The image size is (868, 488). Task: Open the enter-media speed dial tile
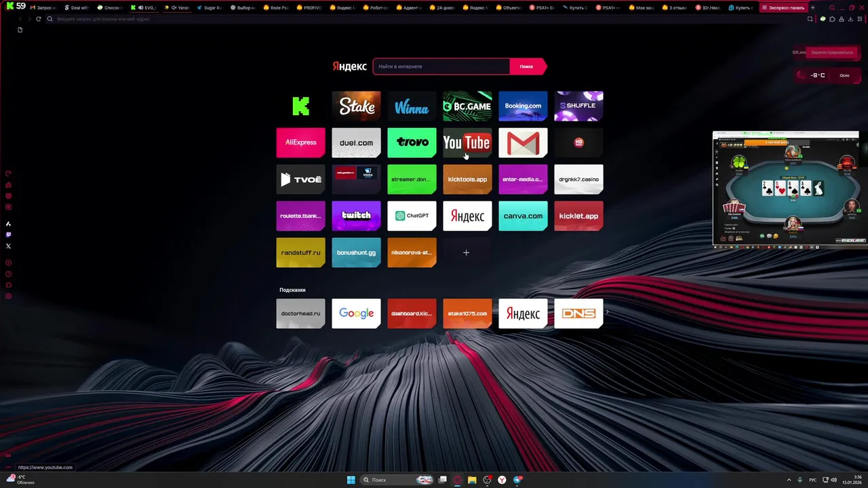click(x=523, y=180)
